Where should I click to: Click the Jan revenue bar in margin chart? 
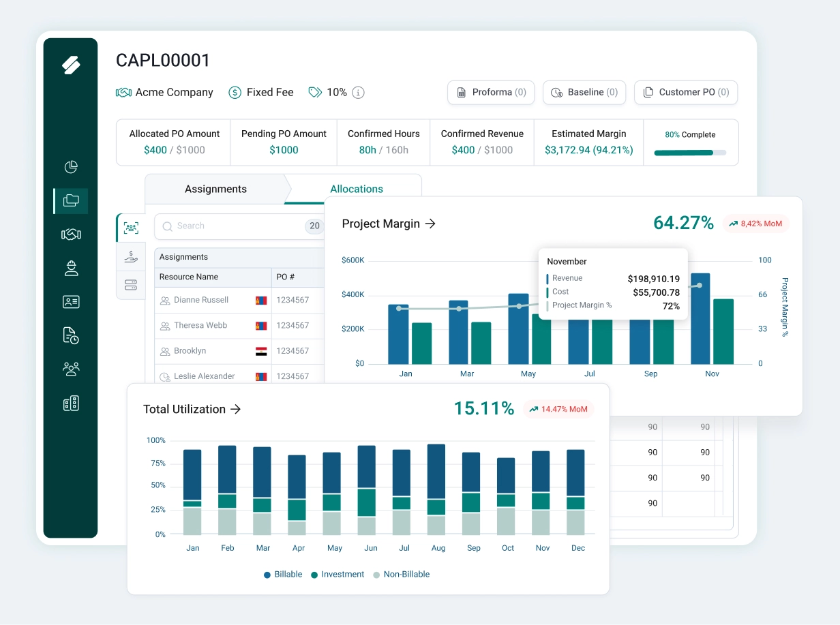[x=398, y=334]
